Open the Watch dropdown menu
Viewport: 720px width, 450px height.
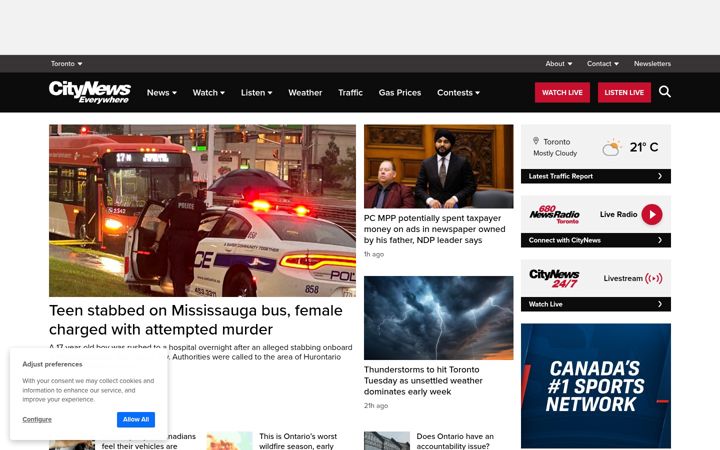208,93
